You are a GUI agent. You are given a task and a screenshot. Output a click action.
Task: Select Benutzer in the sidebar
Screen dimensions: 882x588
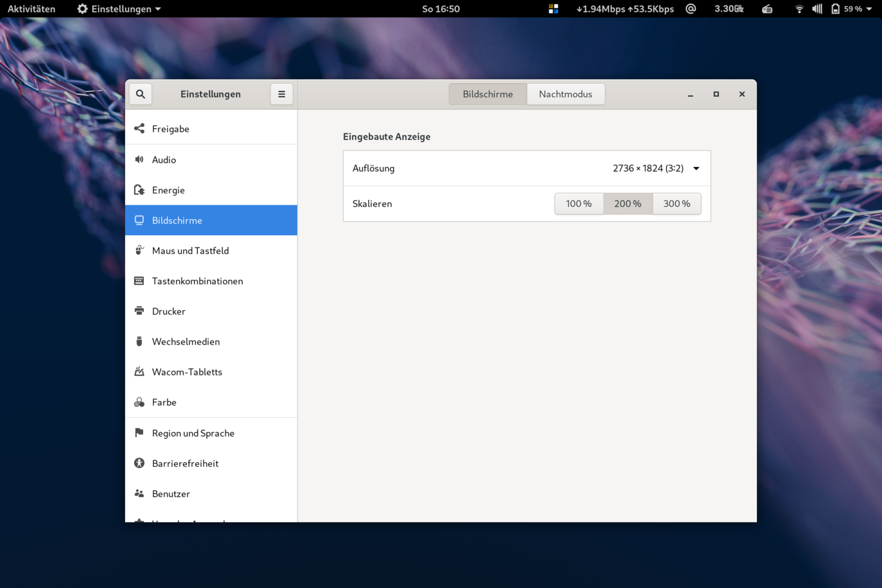point(211,493)
